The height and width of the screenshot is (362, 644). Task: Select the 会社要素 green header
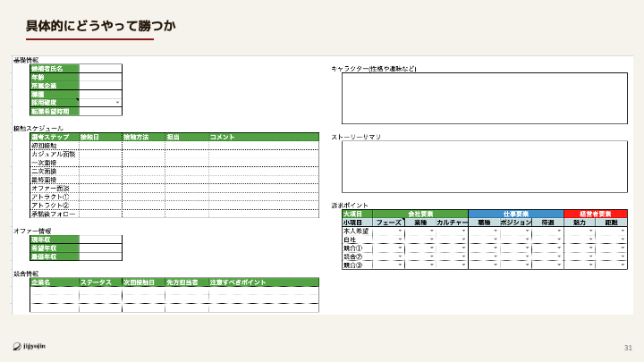pyautogui.click(x=420, y=215)
